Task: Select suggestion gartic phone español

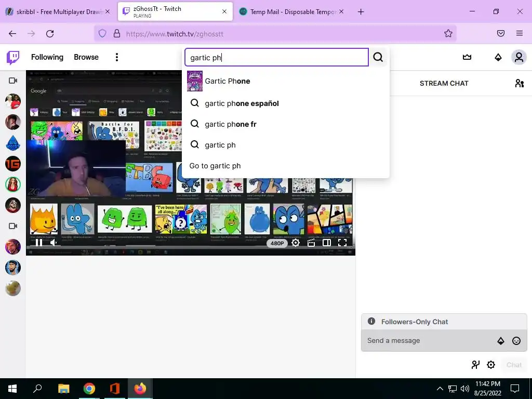Action: click(x=285, y=103)
